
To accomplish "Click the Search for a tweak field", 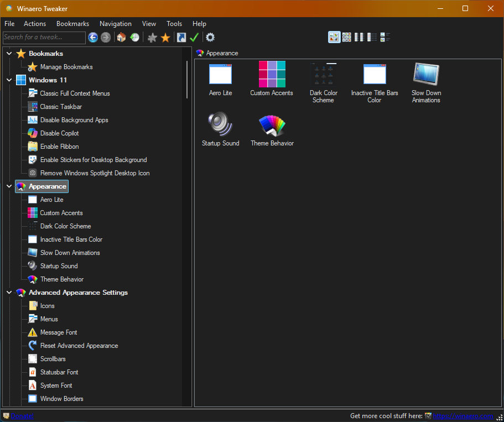I will 44,37.
